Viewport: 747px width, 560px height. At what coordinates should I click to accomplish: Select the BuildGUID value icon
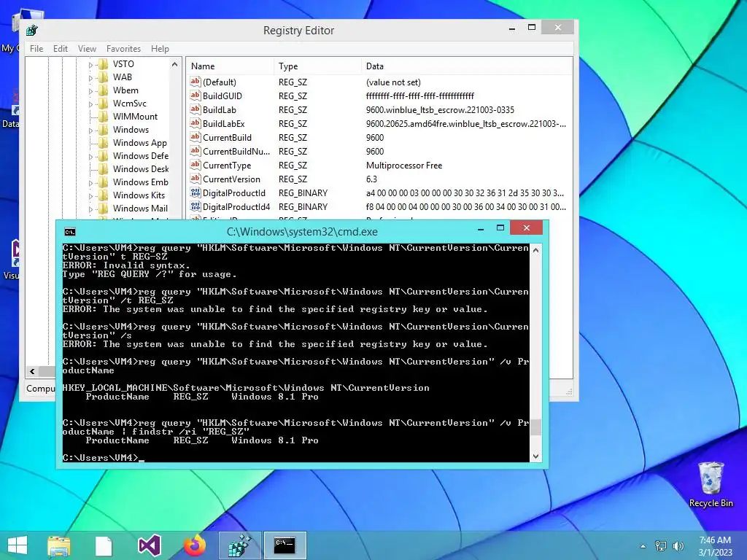point(196,96)
